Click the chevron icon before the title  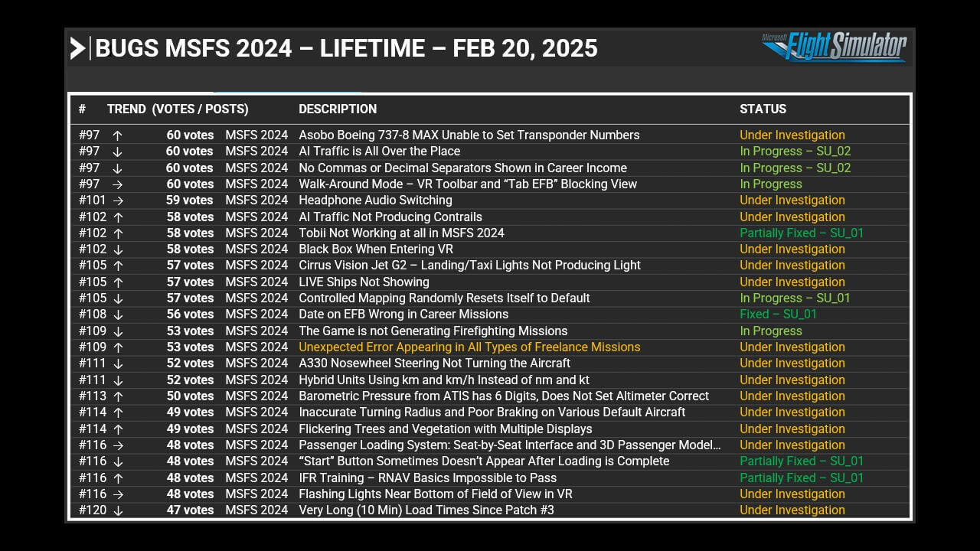77,48
